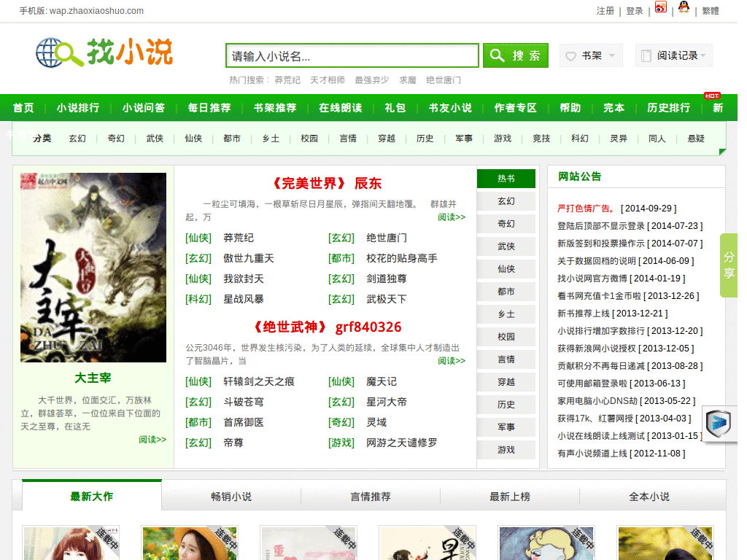Click 阅读>> under 绝世武神 summary
The width and height of the screenshot is (747, 560).
coord(452,361)
